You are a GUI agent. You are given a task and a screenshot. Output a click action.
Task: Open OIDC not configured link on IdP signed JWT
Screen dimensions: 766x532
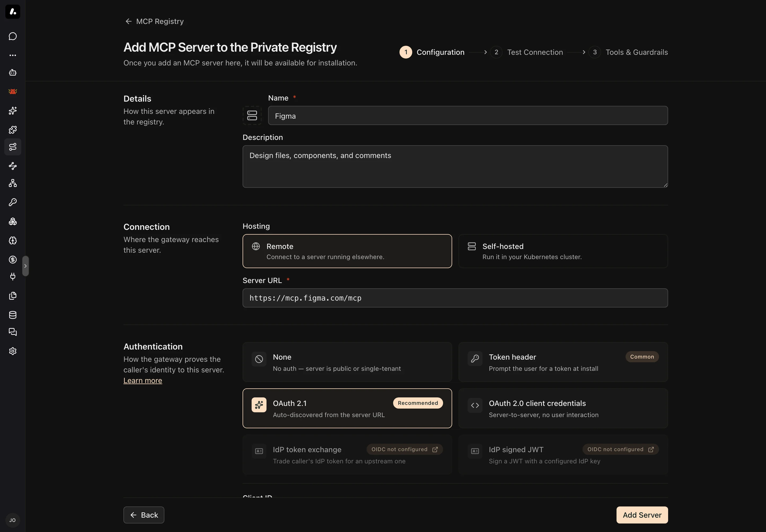pyautogui.click(x=621, y=449)
